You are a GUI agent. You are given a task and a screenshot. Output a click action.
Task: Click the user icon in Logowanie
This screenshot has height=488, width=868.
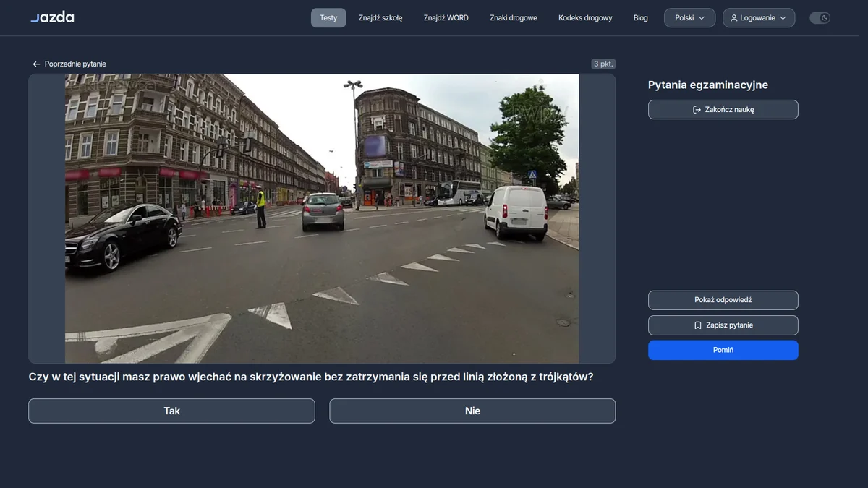pos(734,18)
